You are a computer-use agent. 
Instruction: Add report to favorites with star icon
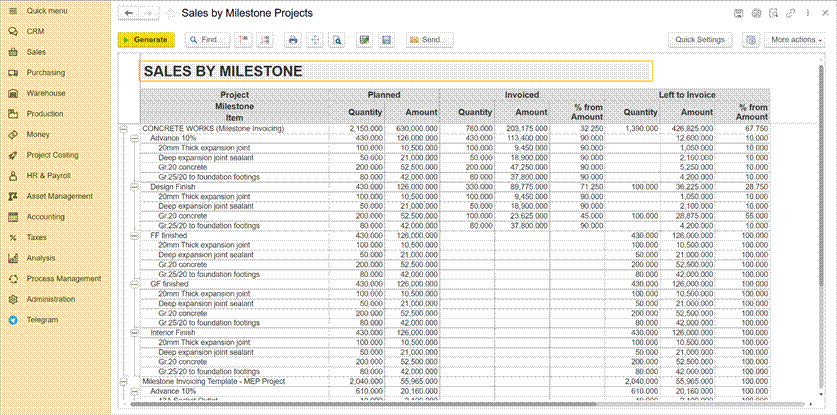pyautogui.click(x=171, y=14)
